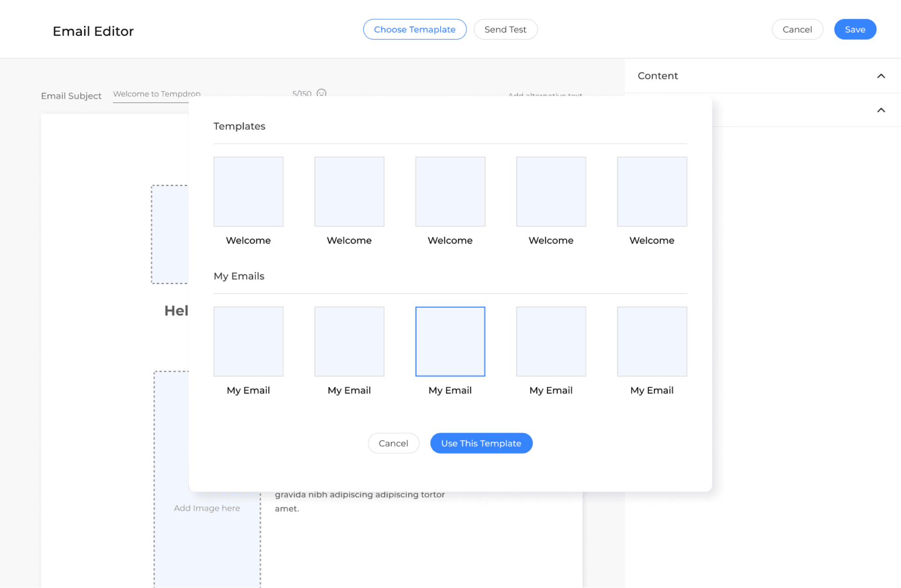Click the Use This Template button
The height and width of the screenshot is (588, 901).
point(481,443)
